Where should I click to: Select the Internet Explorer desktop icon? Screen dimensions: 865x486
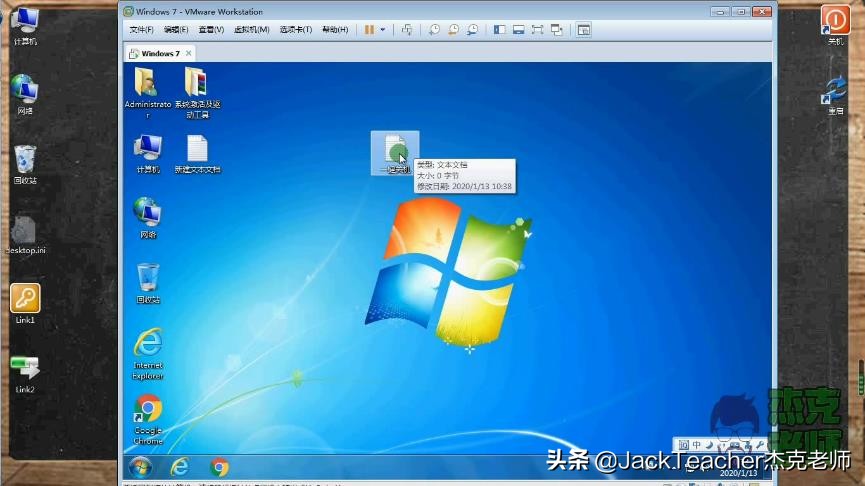click(148, 354)
